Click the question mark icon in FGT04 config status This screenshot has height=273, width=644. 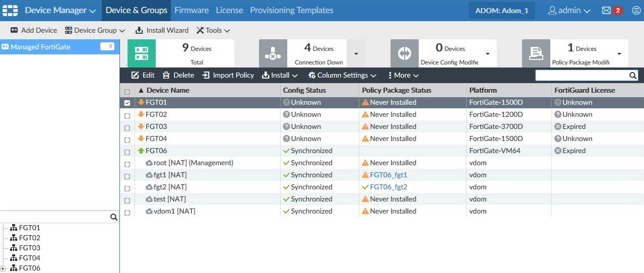click(x=286, y=139)
